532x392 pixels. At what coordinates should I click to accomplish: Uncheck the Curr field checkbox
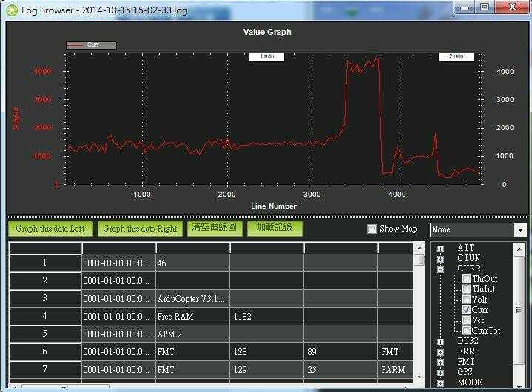pos(466,310)
